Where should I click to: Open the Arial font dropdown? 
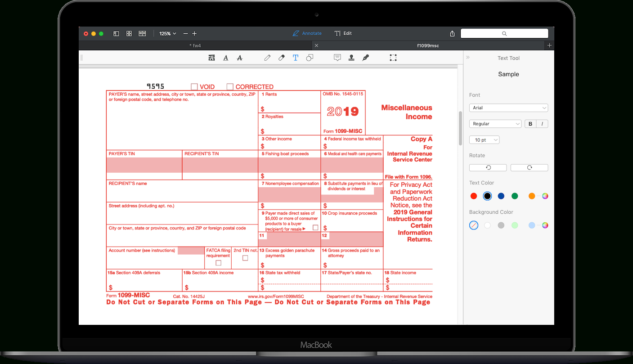pyautogui.click(x=508, y=108)
